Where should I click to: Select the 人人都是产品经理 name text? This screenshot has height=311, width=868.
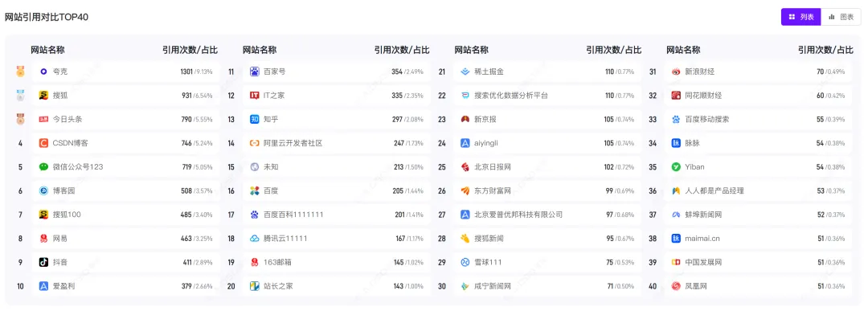[x=714, y=191]
